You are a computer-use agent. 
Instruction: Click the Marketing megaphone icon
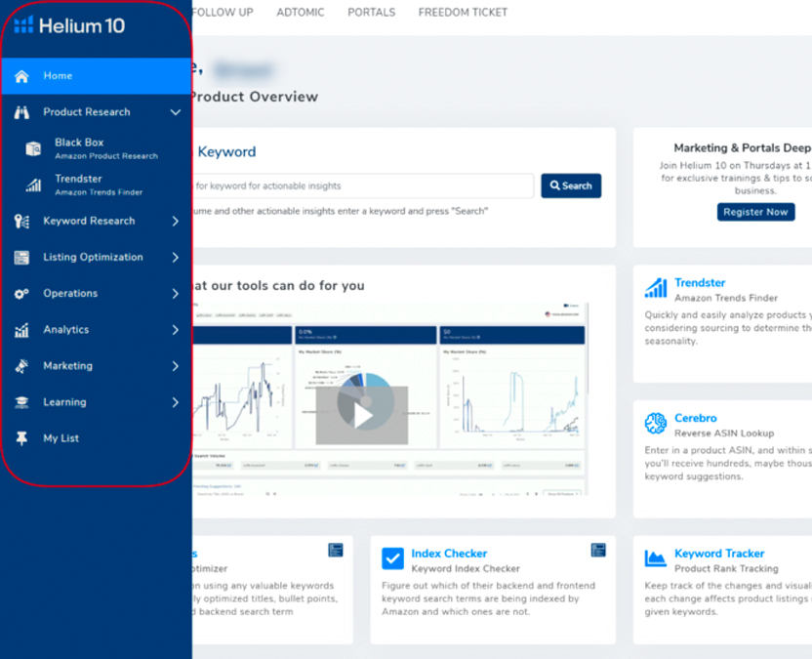21,366
